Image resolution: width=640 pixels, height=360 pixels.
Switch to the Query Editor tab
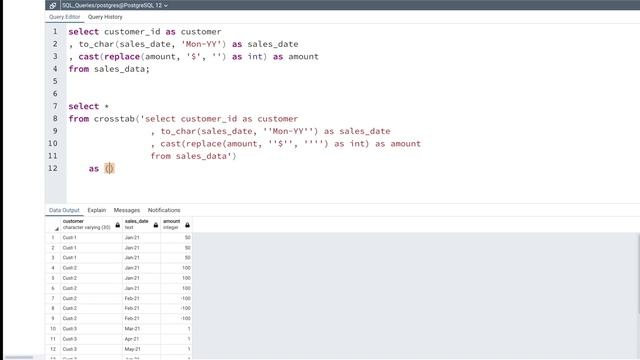(64, 17)
